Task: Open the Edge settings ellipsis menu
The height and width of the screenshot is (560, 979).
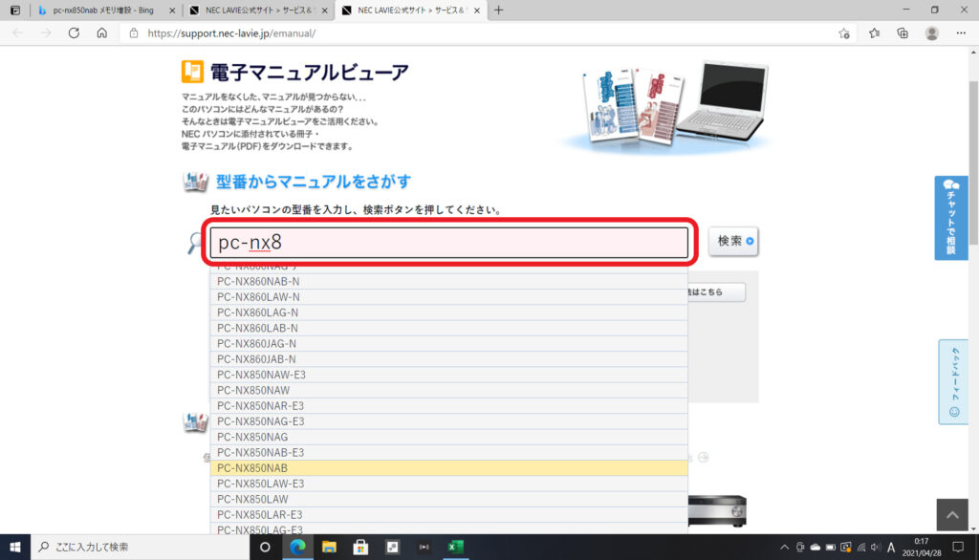Action: [960, 32]
